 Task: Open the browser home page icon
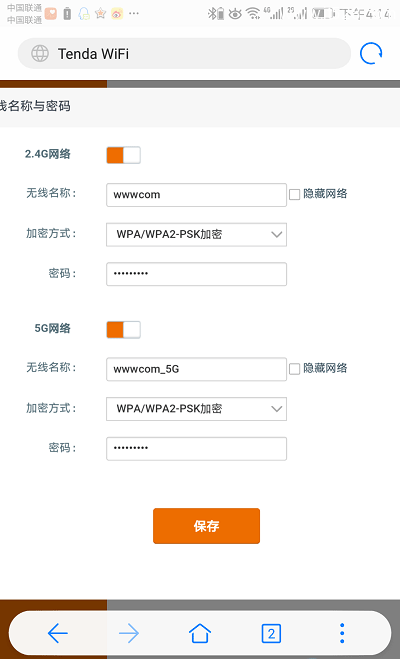(x=200, y=633)
